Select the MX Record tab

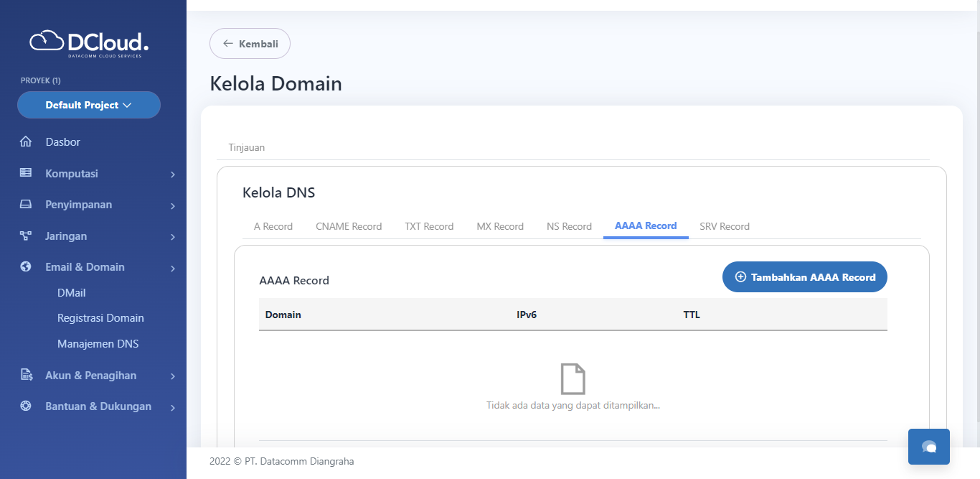tap(500, 226)
